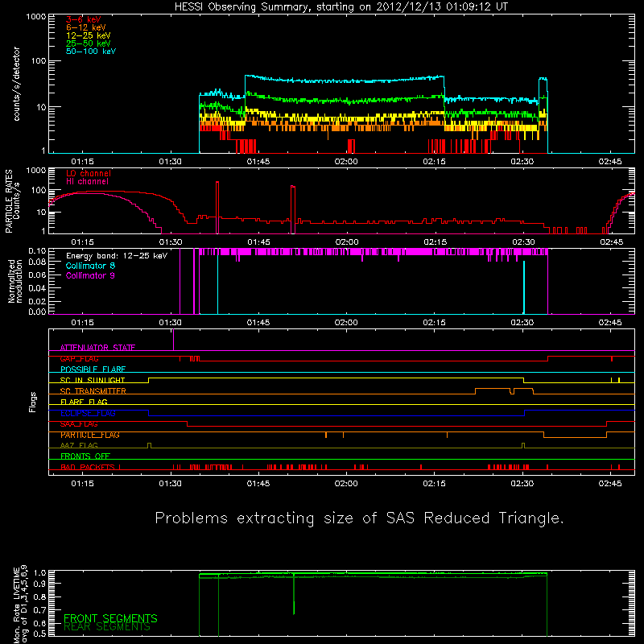Image resolution: width=644 pixels, height=644 pixels.
Task: Click the 'Normalized modulation' axis title
Action: point(15,281)
